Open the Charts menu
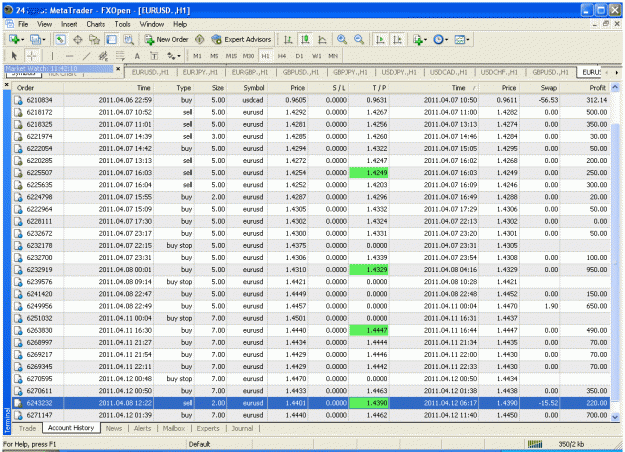 point(96,24)
